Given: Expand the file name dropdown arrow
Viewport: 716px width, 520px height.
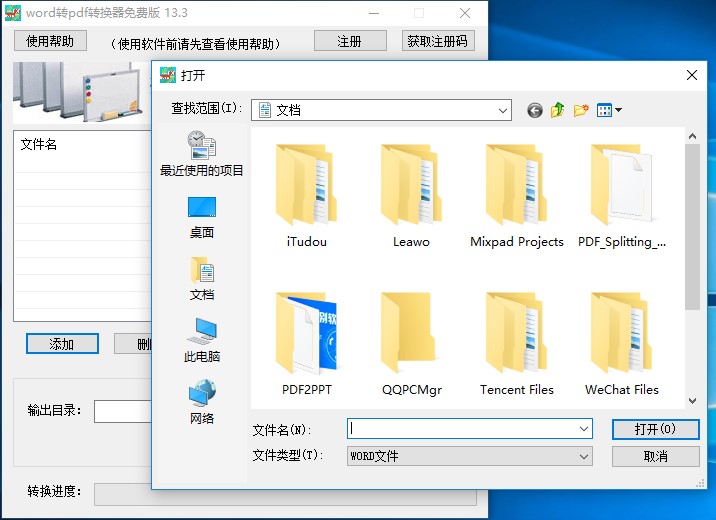Looking at the screenshot, I should [x=584, y=429].
